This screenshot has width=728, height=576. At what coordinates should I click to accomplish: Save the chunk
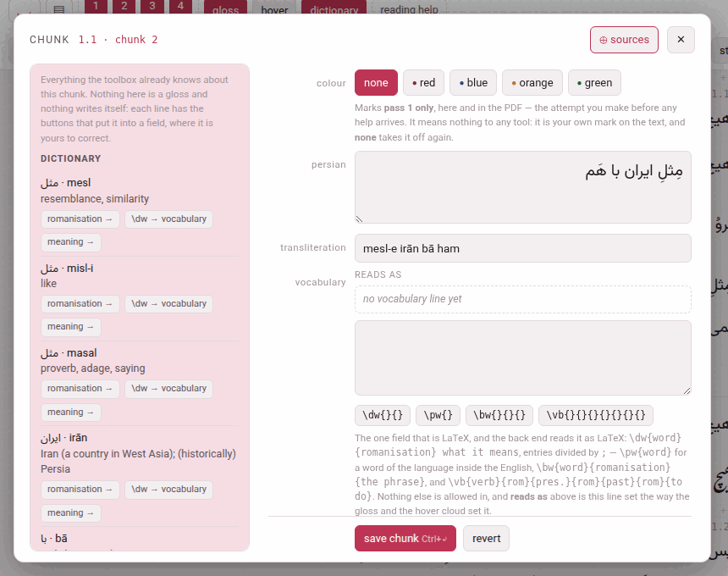405,539
